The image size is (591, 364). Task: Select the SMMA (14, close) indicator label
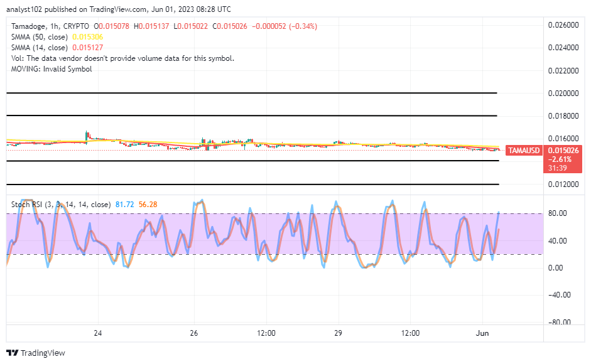click(x=40, y=48)
